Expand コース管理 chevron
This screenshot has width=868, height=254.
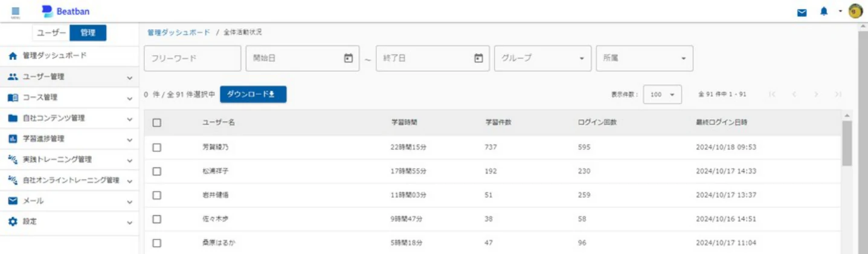(129, 98)
